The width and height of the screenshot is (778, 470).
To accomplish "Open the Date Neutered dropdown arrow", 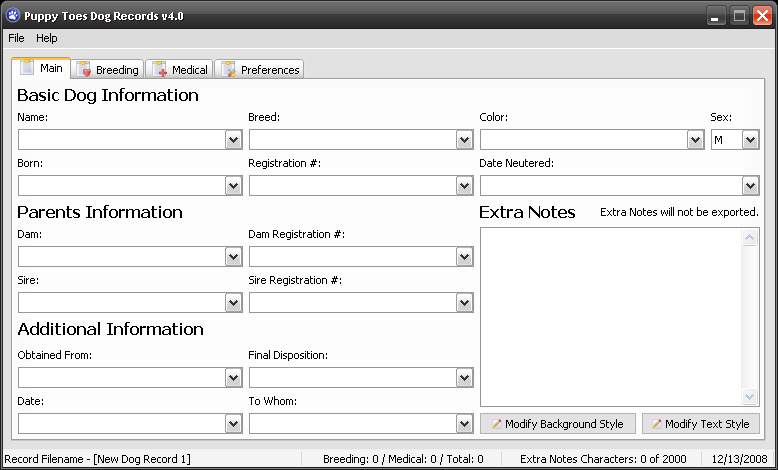I will [751, 186].
